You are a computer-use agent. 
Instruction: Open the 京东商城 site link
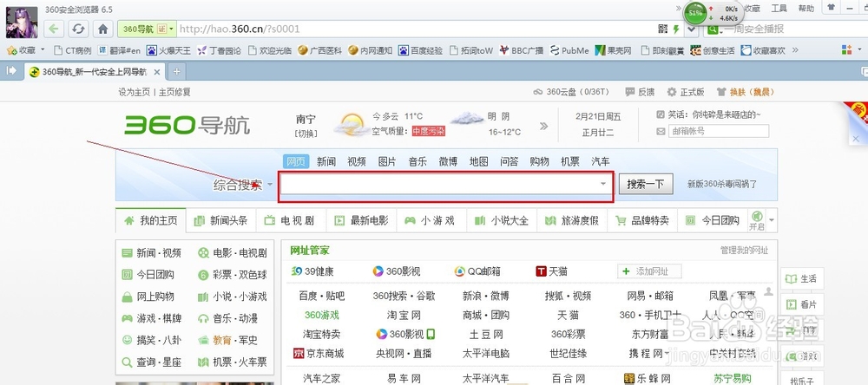(x=319, y=353)
